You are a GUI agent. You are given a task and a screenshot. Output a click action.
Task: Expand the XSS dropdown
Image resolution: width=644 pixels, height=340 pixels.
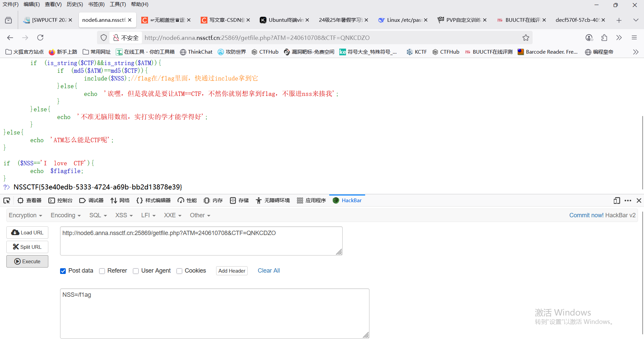(124, 215)
